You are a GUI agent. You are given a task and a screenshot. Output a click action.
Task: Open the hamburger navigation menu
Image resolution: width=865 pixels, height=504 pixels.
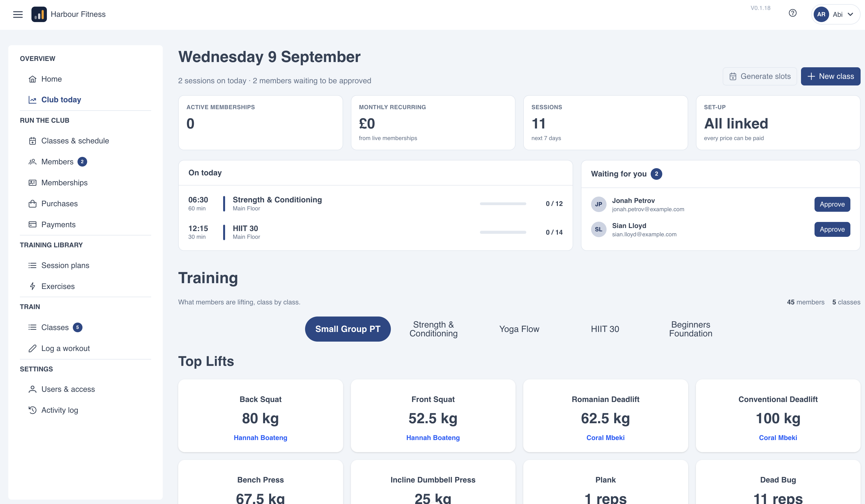(x=18, y=14)
